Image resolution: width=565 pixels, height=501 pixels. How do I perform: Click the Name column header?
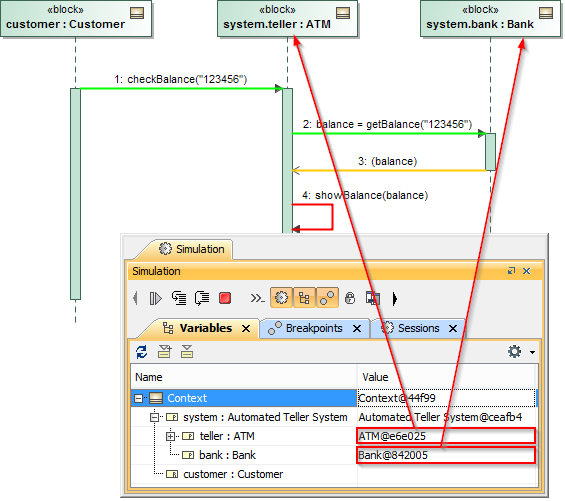click(x=244, y=377)
